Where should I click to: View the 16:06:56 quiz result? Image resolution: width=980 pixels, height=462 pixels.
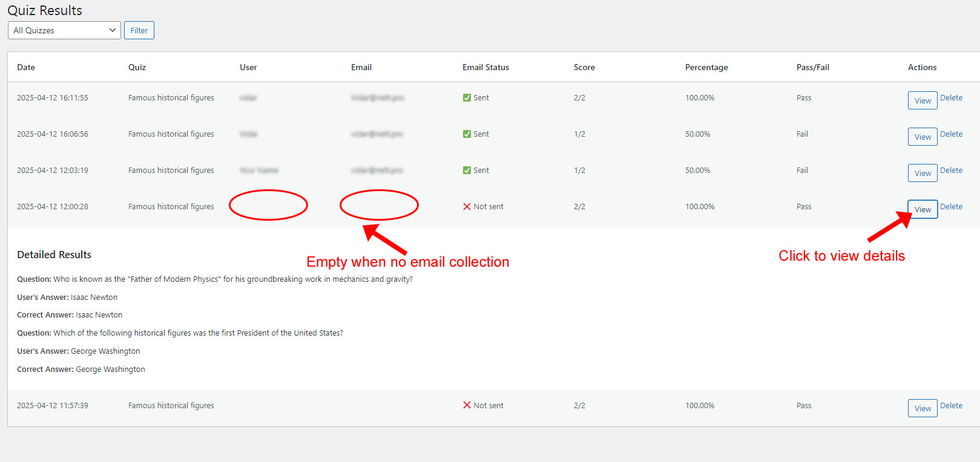[x=922, y=137]
